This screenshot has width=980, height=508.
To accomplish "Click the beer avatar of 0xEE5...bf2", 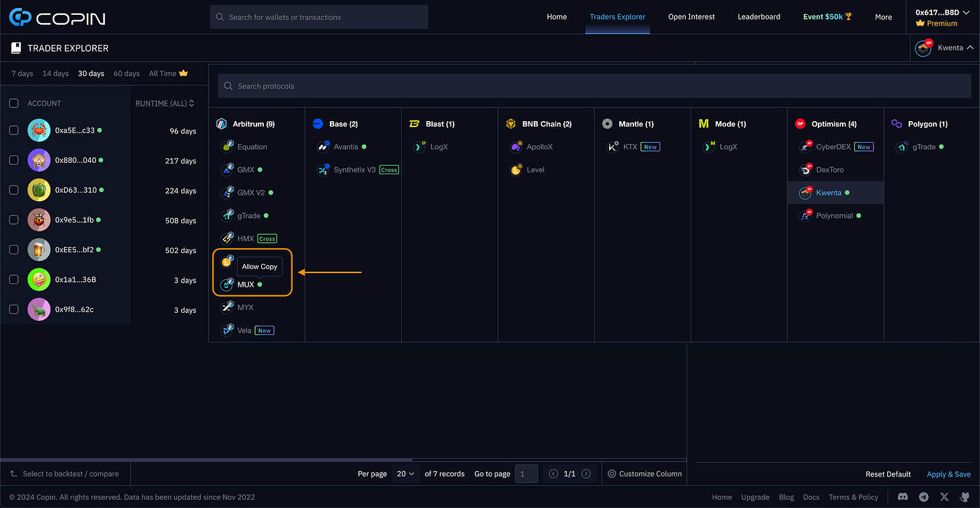I will [39, 250].
